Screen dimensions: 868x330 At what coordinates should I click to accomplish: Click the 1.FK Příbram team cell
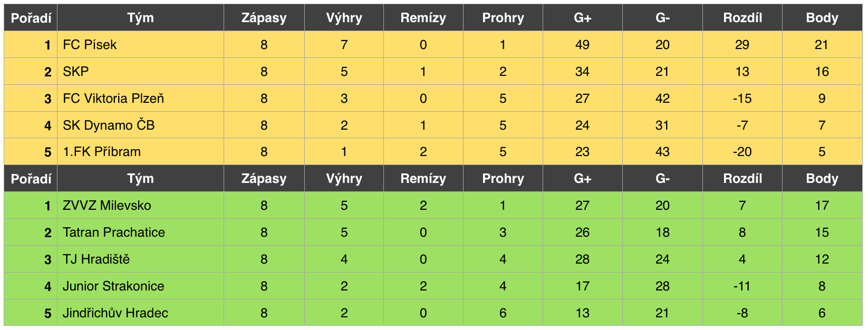tap(140, 152)
